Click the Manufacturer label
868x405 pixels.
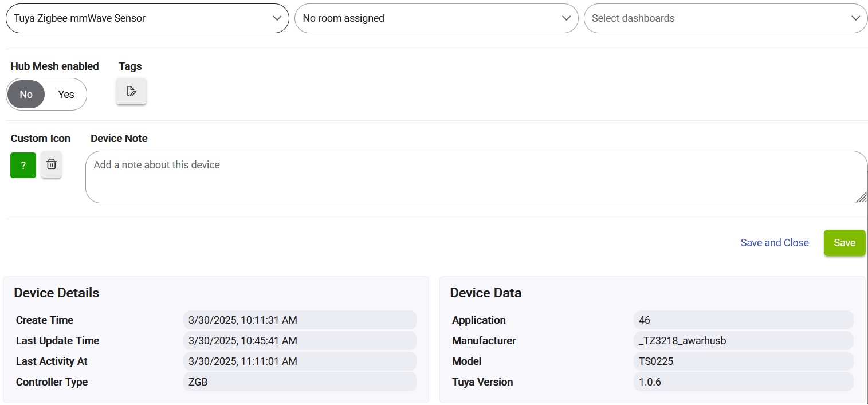[x=484, y=341]
